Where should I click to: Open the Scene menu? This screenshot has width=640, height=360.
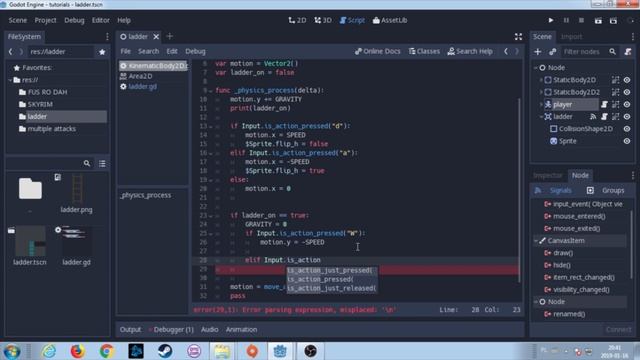(x=18, y=20)
